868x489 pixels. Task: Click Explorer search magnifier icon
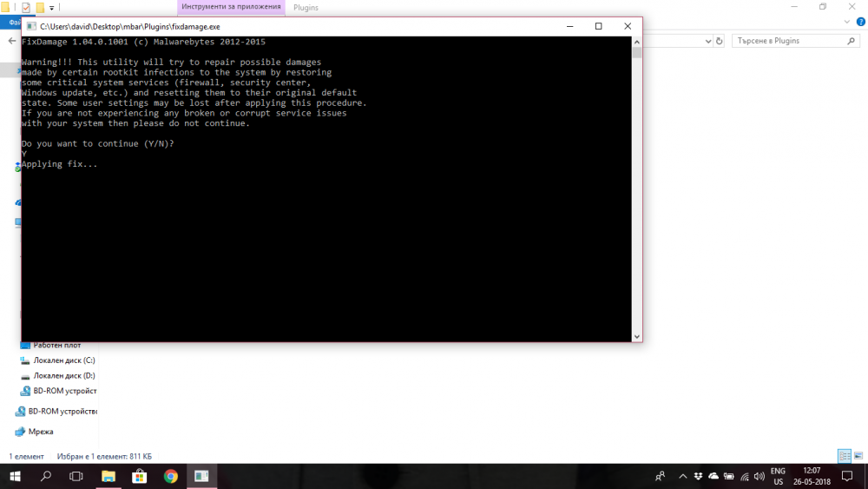pos(852,41)
